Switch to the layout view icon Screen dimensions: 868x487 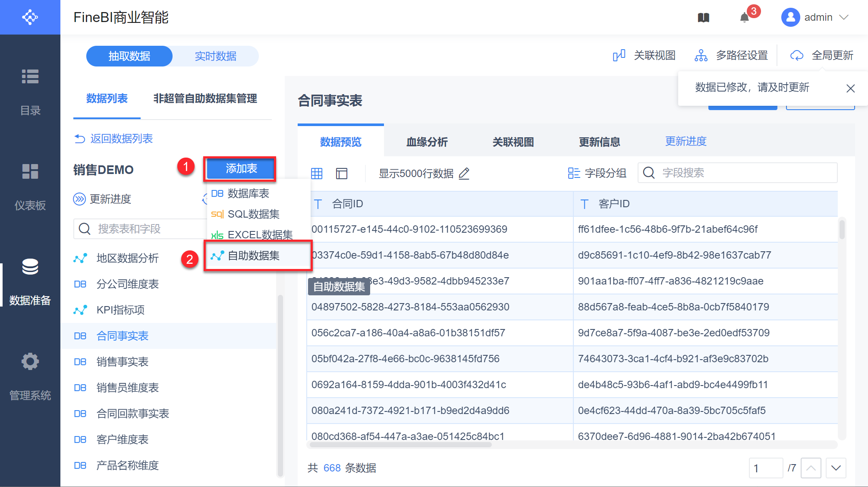[342, 174]
